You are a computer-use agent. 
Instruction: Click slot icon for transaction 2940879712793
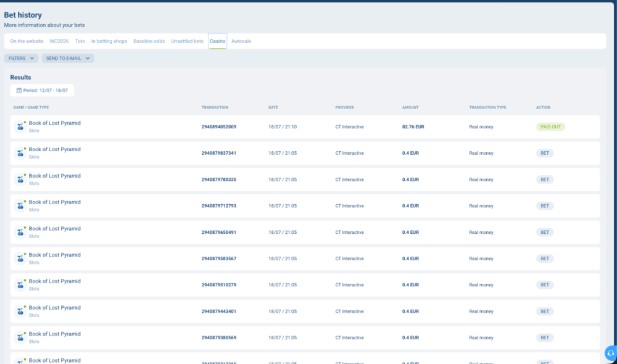(x=20, y=206)
